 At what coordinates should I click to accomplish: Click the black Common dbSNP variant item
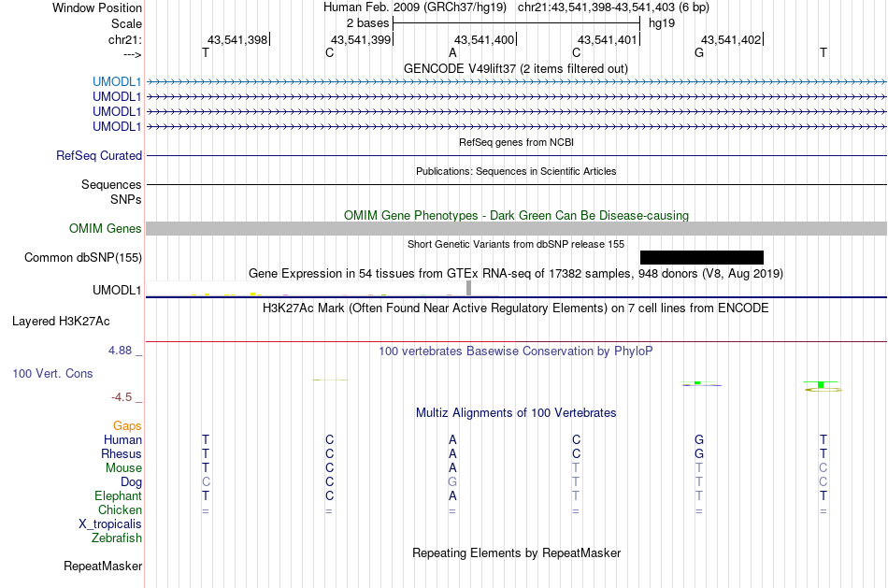point(702,258)
